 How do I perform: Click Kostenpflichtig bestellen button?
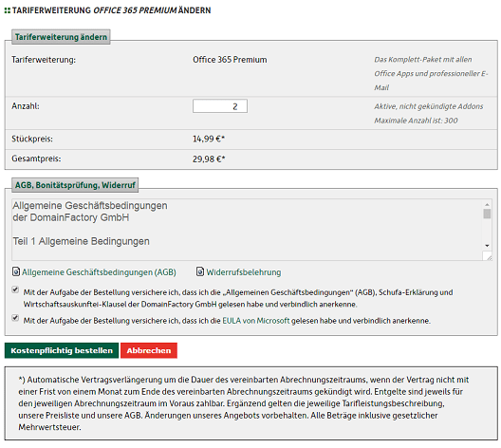click(62, 350)
